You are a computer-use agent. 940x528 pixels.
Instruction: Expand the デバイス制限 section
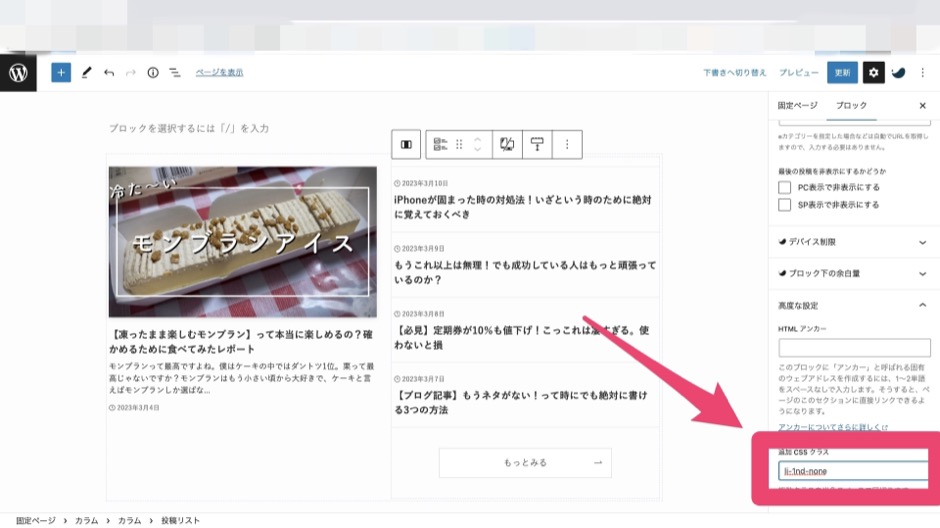(854, 242)
